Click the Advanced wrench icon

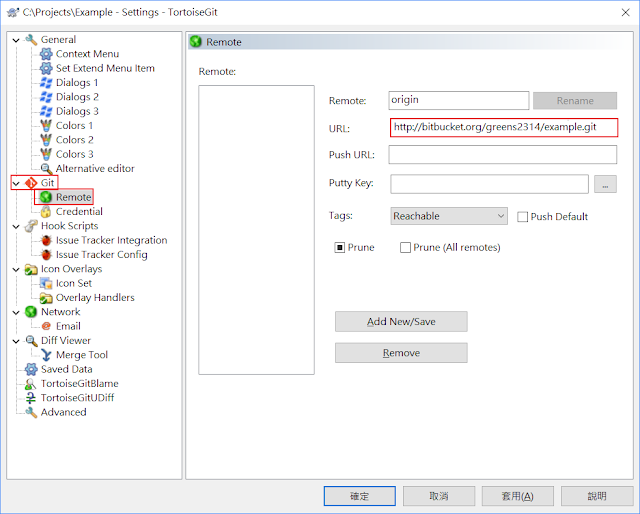[31, 412]
